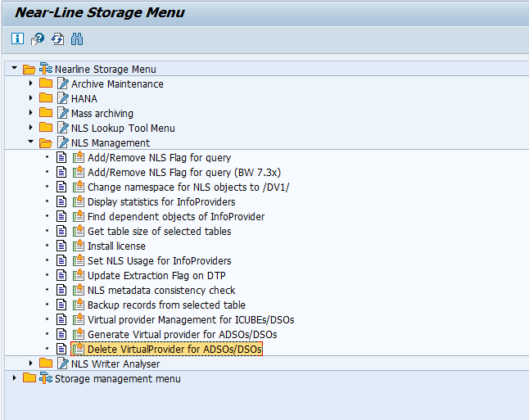
Task: Click the Information toolbar icon
Action: 17,38
